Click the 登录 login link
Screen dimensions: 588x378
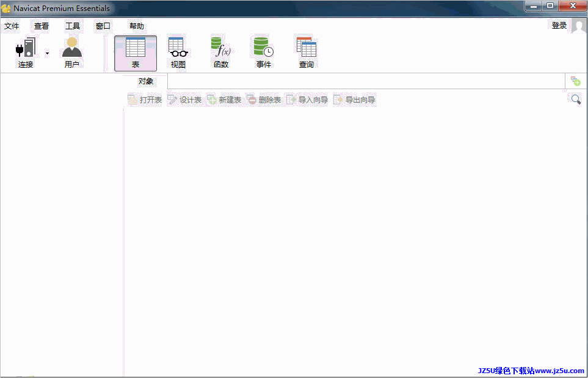(x=559, y=26)
